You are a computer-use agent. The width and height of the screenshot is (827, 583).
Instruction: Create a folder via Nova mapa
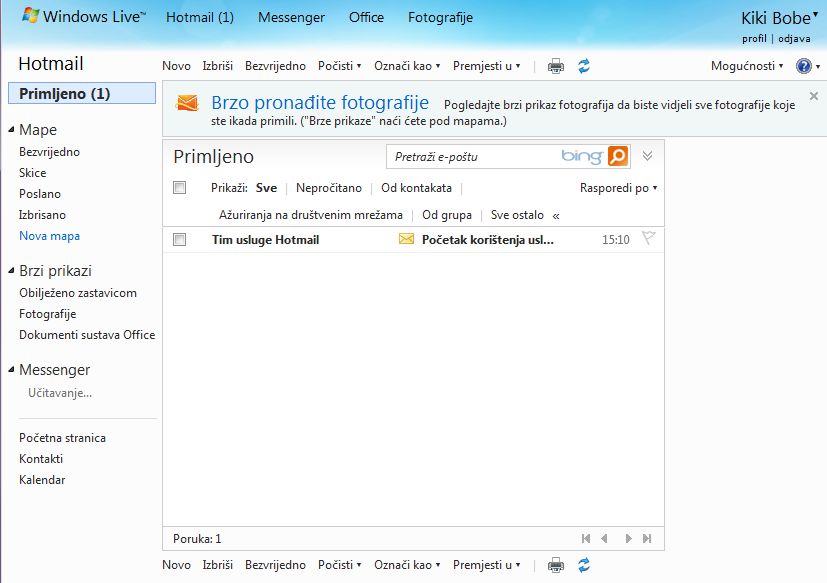pyautogui.click(x=50, y=236)
